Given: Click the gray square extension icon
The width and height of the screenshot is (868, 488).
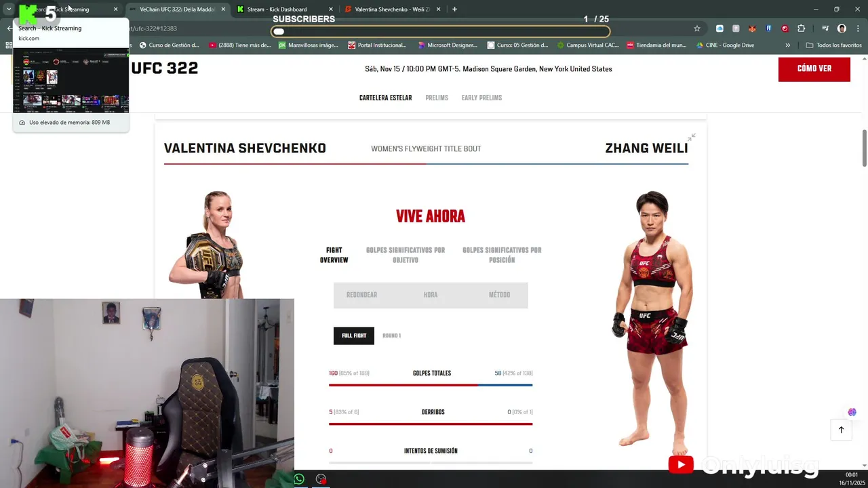Looking at the screenshot, I should tap(736, 28).
